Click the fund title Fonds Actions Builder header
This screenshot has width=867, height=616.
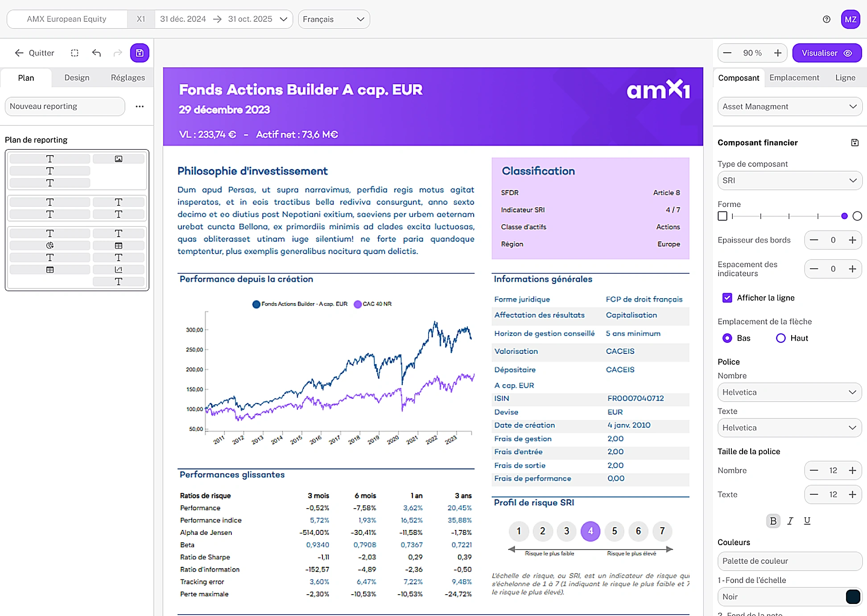[301, 90]
